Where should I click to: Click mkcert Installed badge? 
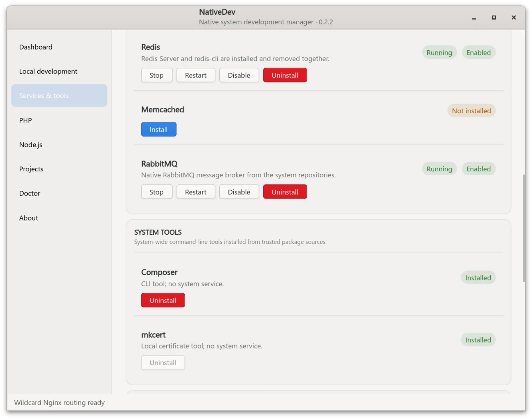click(478, 340)
